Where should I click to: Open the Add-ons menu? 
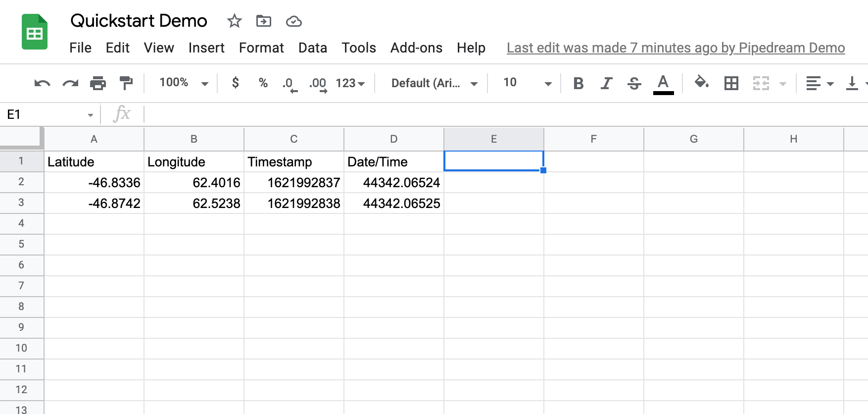pos(416,48)
